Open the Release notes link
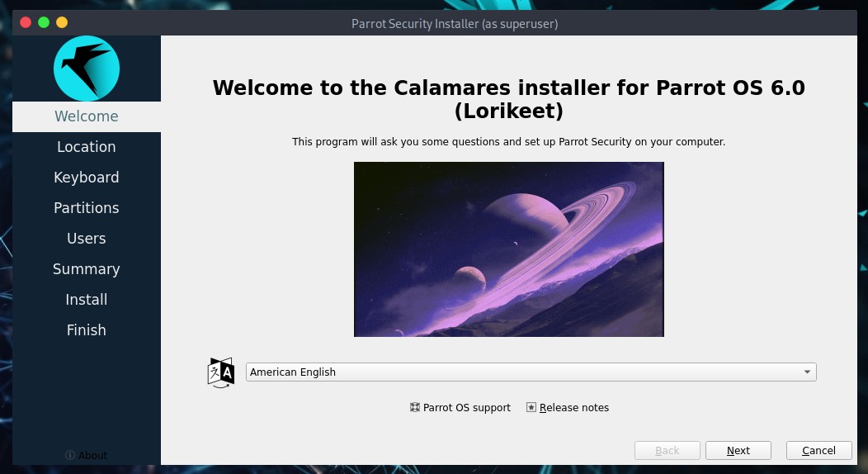 pyautogui.click(x=568, y=408)
